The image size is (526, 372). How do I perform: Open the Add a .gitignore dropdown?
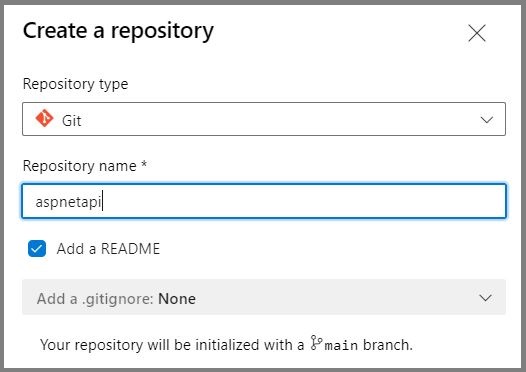click(264, 297)
